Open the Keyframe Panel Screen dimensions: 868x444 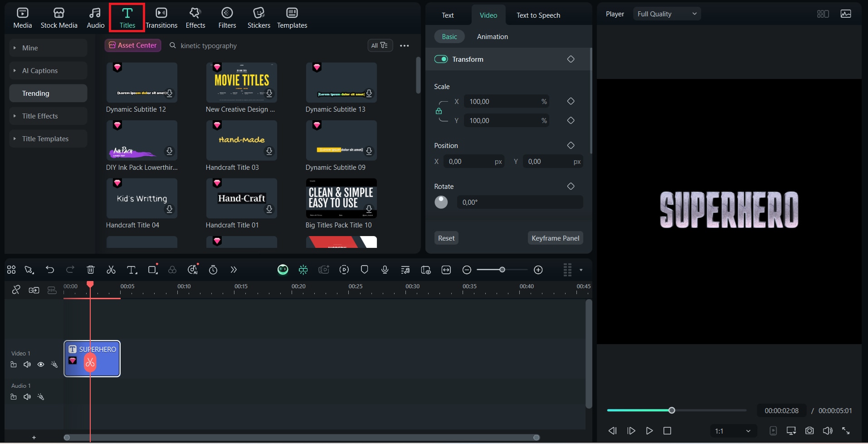556,238
